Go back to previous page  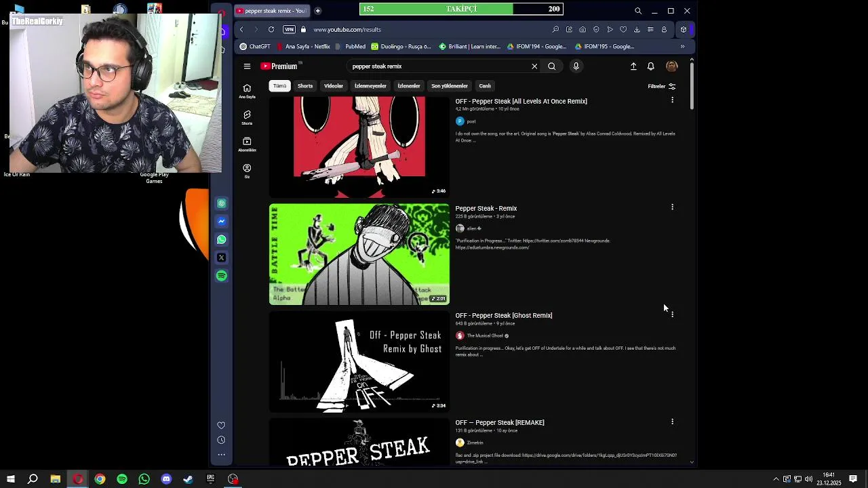[x=241, y=29]
